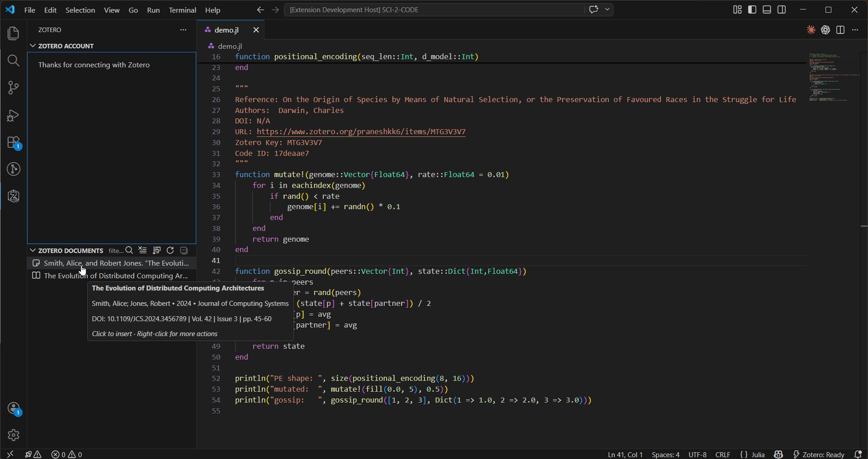Open the Selection menu

coord(80,10)
